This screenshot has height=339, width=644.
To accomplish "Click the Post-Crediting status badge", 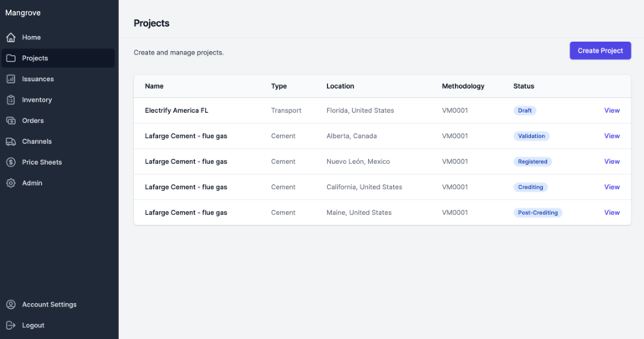I will pos(538,213).
